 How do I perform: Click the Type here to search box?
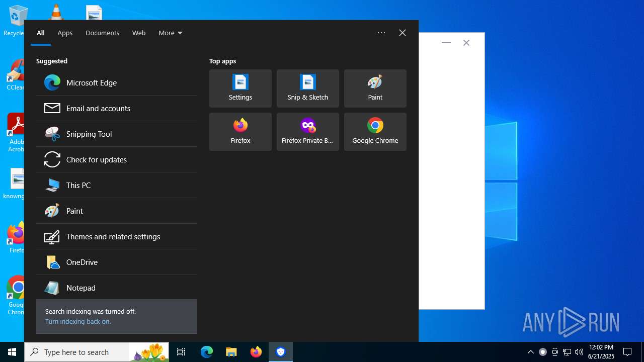pyautogui.click(x=75, y=352)
